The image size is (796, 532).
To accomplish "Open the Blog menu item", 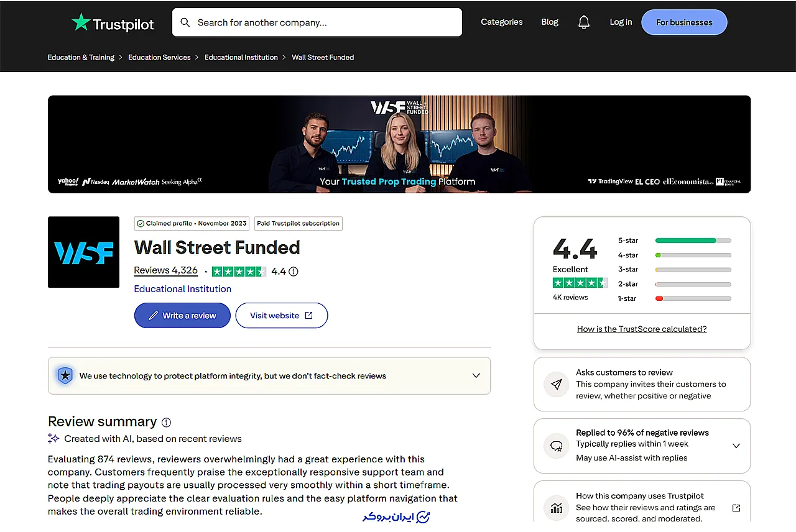I will point(550,22).
